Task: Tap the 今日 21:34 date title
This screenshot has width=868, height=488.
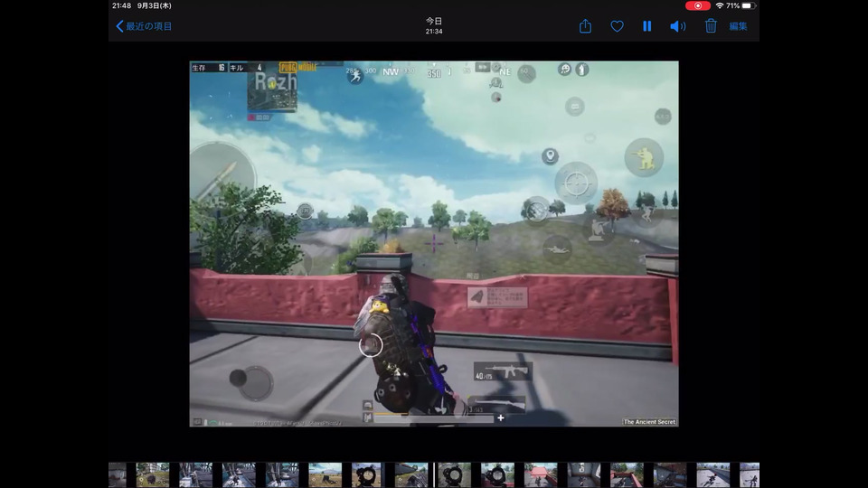Action: click(x=434, y=26)
